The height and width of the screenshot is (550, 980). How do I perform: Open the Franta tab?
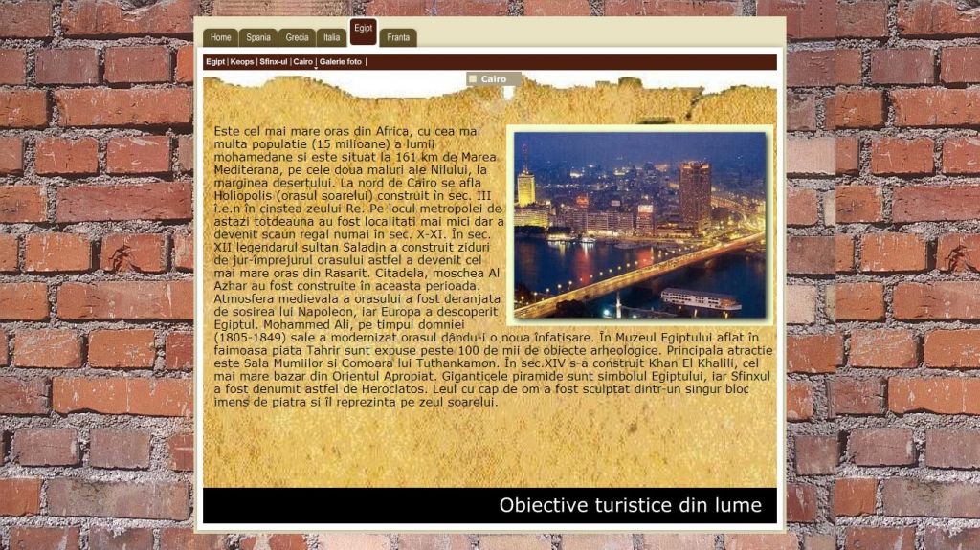(x=398, y=38)
